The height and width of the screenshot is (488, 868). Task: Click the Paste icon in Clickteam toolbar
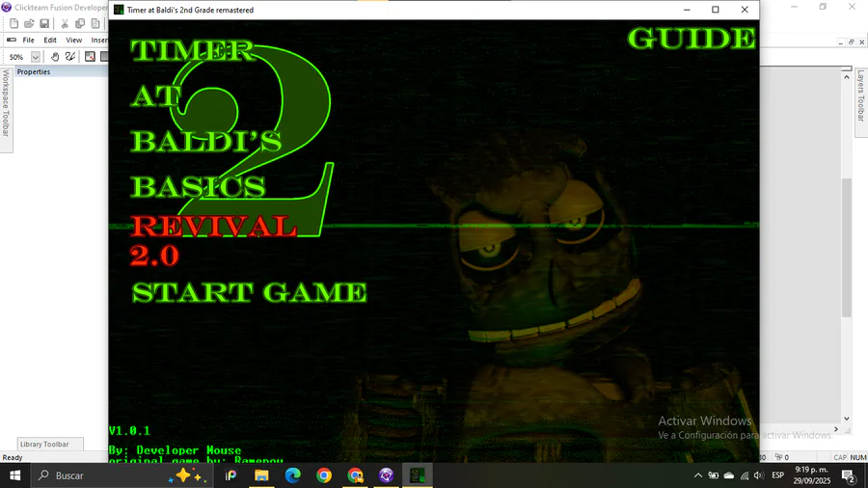click(x=95, y=23)
